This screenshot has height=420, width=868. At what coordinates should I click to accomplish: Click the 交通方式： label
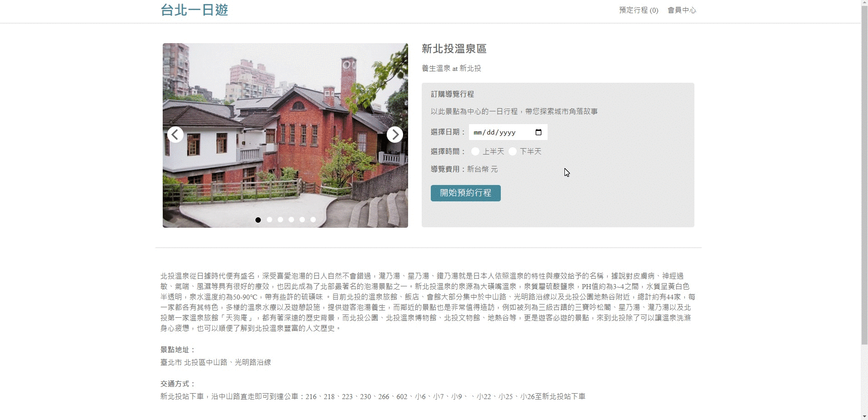coord(178,384)
